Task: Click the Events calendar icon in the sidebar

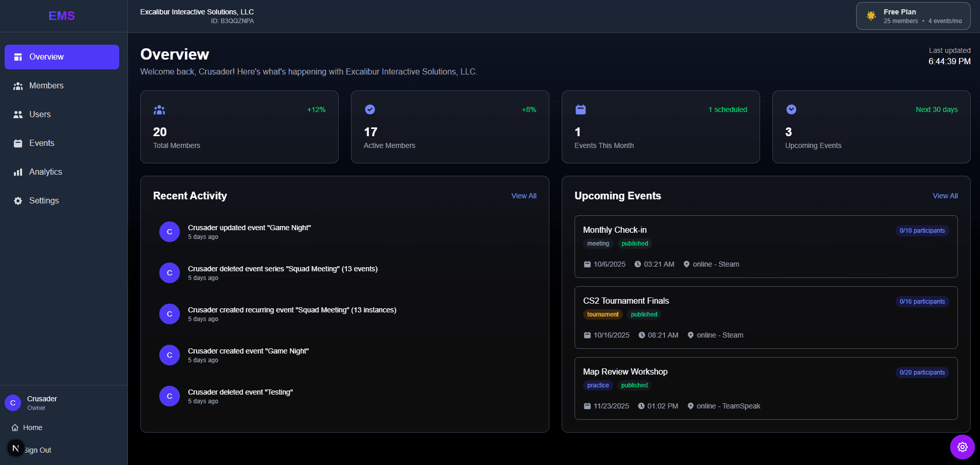Action: (x=18, y=143)
